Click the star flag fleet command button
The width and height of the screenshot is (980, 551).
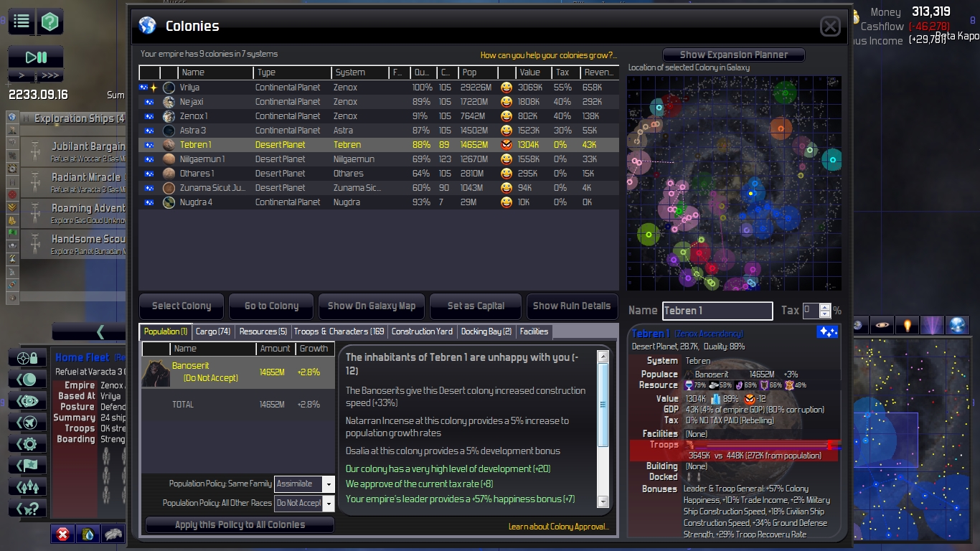27,466
